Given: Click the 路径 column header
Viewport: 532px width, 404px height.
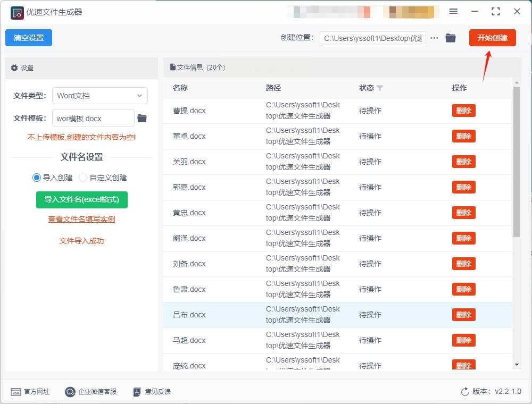Looking at the screenshot, I should click(x=273, y=88).
